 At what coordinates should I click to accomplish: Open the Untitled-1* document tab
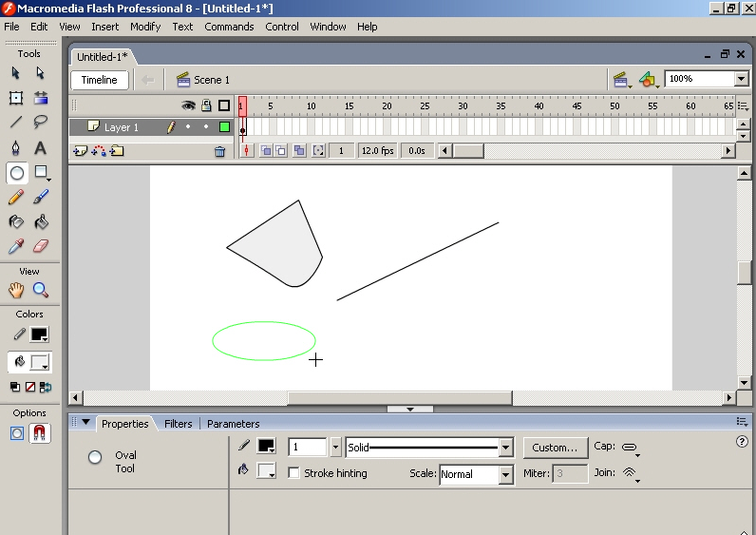103,57
